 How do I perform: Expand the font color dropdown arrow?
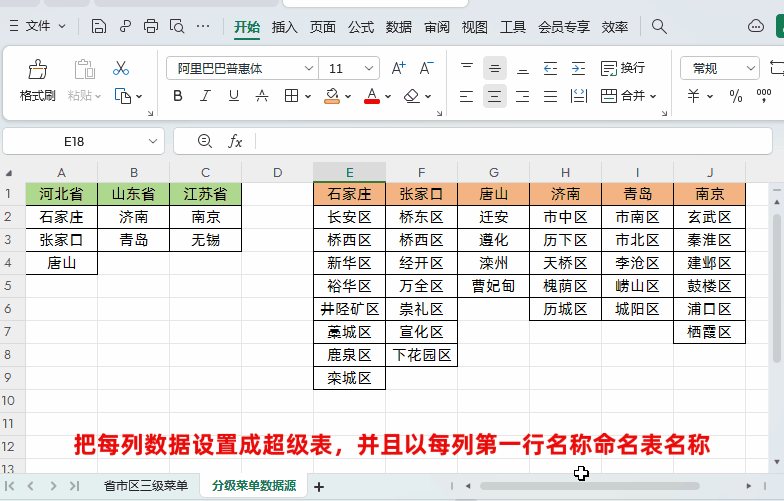388,96
